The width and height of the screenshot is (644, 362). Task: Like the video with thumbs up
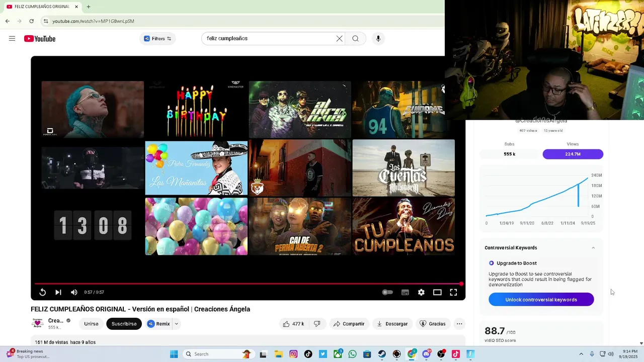click(x=294, y=324)
